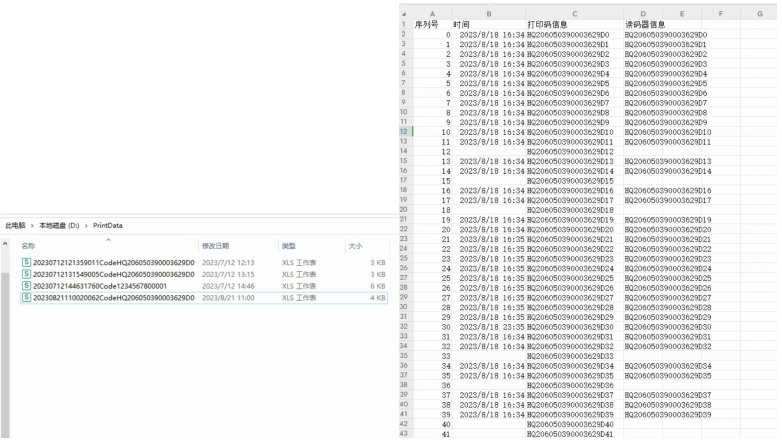This screenshot has width=782, height=440.
Task: Click the scroll-up arrow of the left pane
Action: 6,245
